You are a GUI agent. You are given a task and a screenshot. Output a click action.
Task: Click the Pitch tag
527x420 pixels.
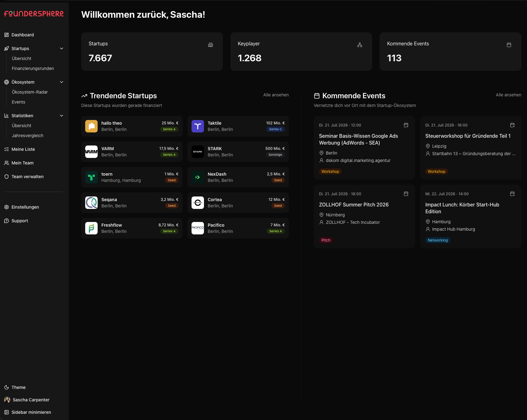pos(326,240)
